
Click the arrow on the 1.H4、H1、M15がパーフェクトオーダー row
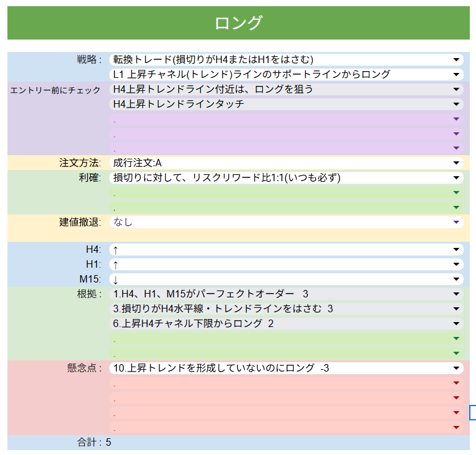coord(456,294)
